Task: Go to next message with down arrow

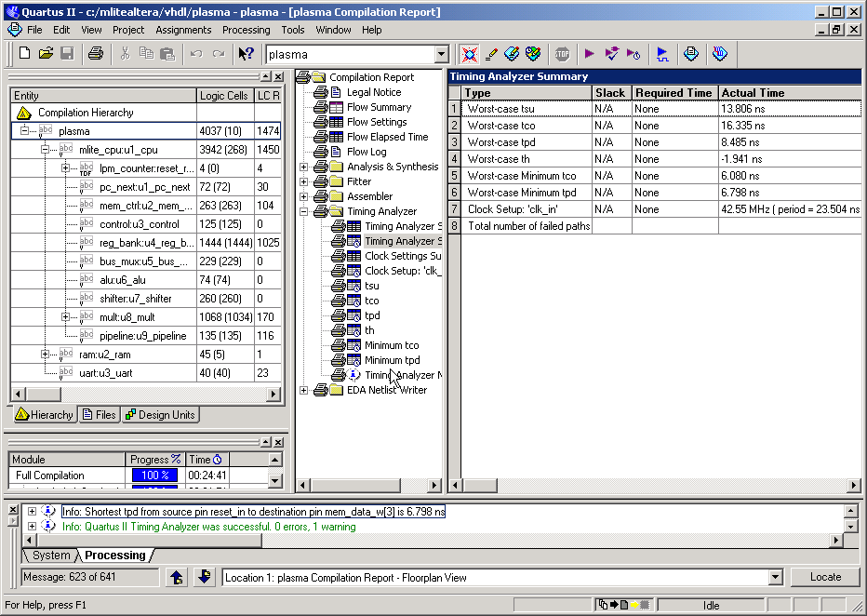Action: [204, 577]
